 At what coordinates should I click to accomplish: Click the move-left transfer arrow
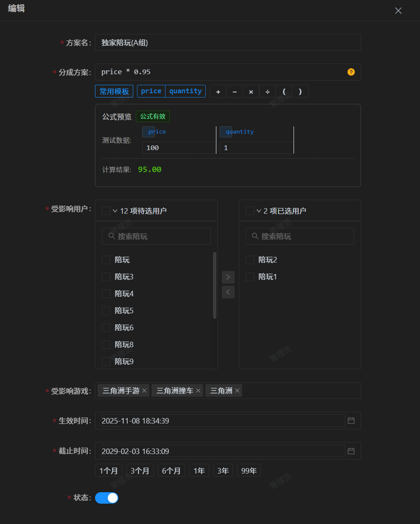coord(228,292)
